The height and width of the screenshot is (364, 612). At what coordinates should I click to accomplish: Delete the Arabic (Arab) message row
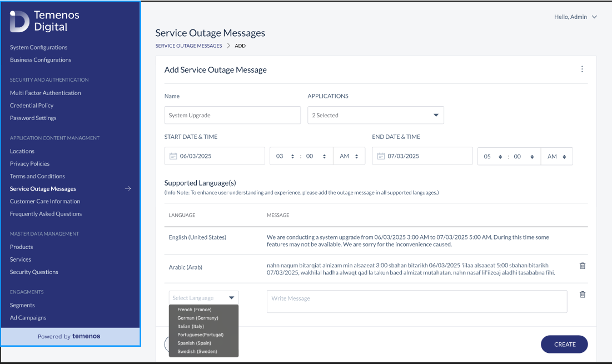(x=583, y=266)
